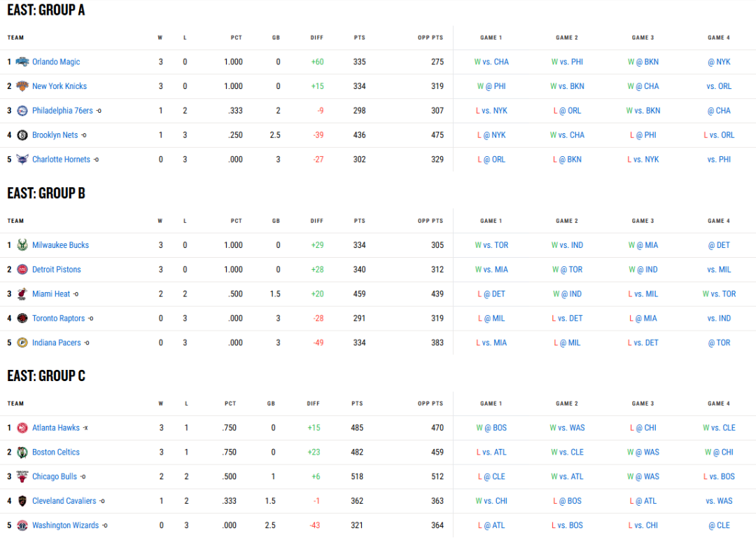Open the Atlanta Hawks team link

tap(56, 428)
